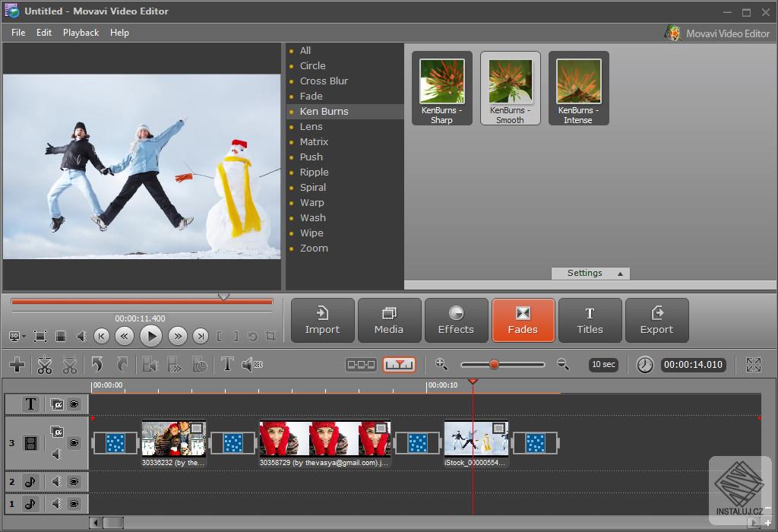The height and width of the screenshot is (532, 778).
Task: Select the Ripple transition category
Action: click(x=314, y=173)
